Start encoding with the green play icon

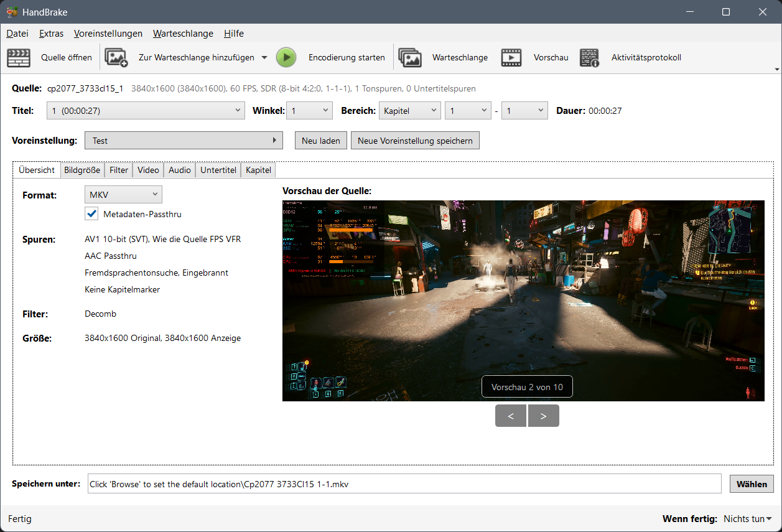click(286, 57)
